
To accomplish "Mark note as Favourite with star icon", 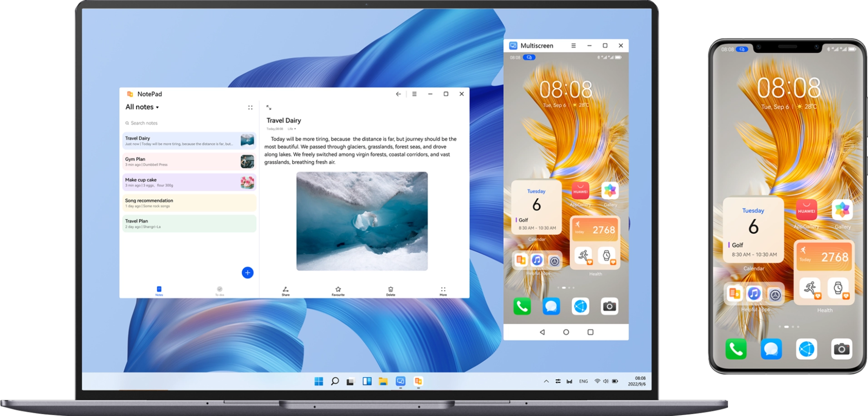I will click(x=338, y=291).
